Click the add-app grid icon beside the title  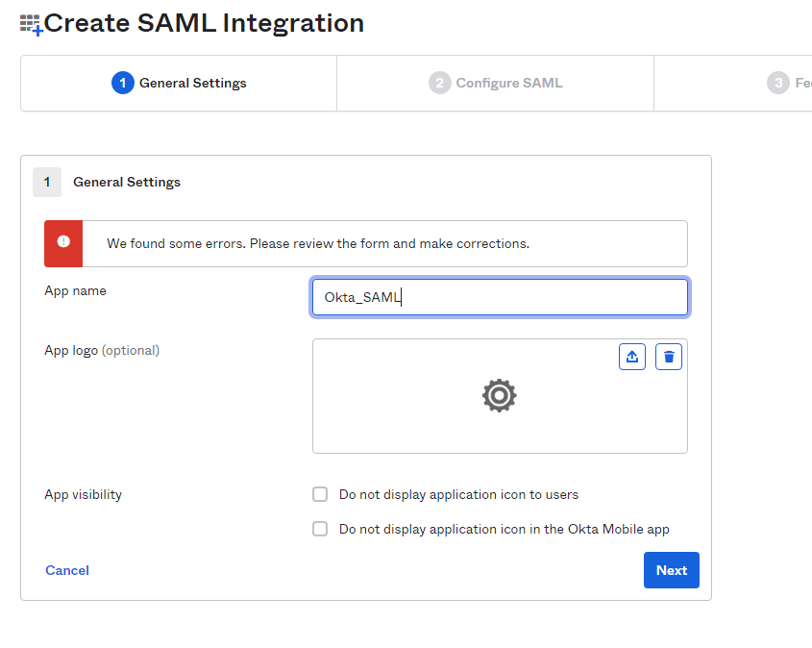pos(31,24)
